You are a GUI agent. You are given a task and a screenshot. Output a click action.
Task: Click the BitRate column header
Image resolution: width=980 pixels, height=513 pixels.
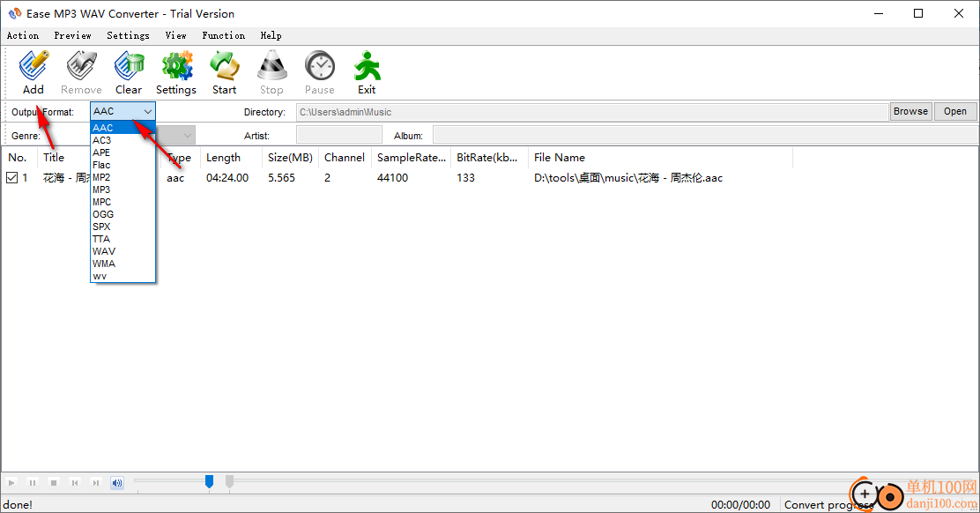click(489, 158)
